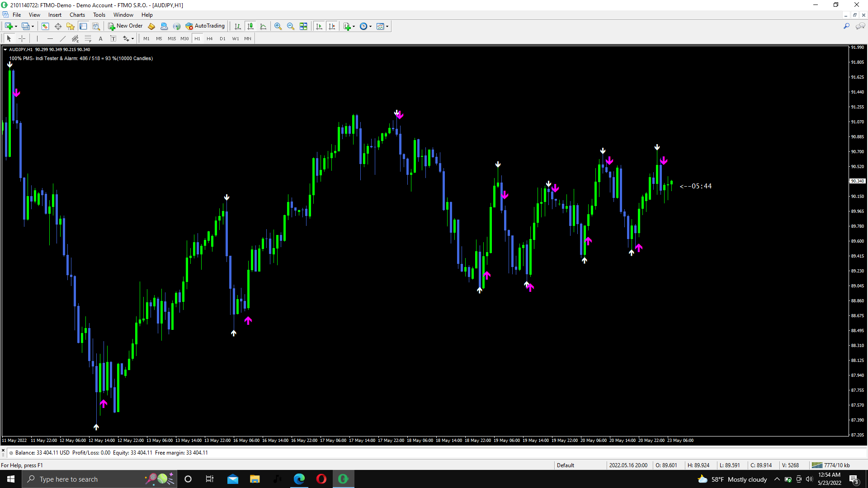Pick the Trendline drawing tool
The width and height of the screenshot is (868, 488).
[63, 39]
